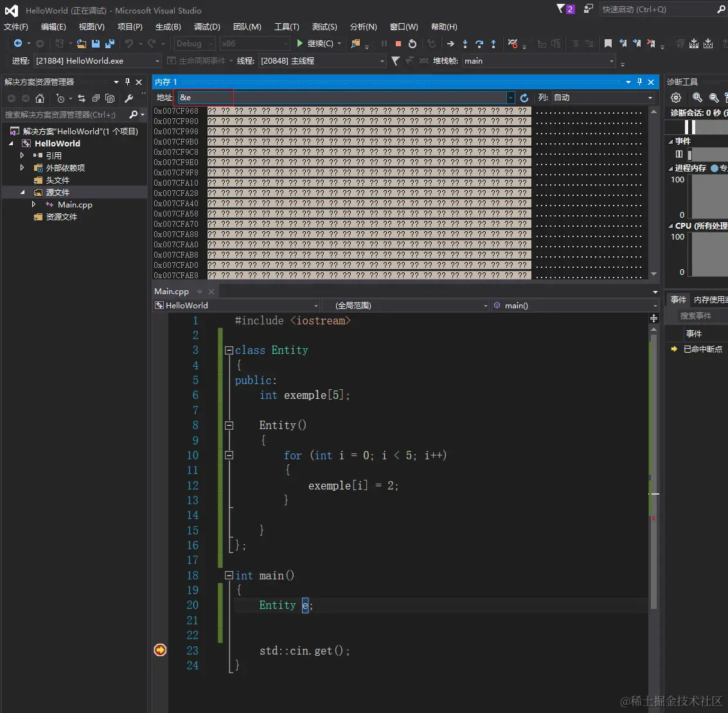Refresh the memory window contents
The width and height of the screenshot is (728, 713).
[x=524, y=98]
